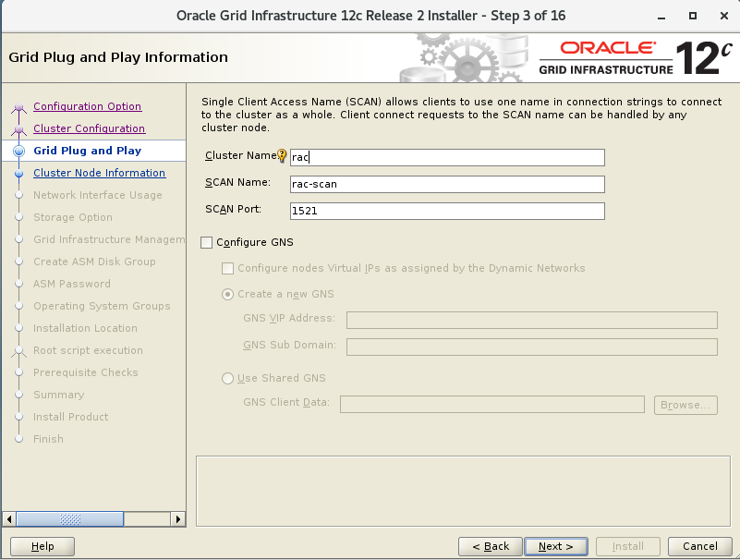
Task: Click the Grid Plug and Play step marker
Action: click(x=18, y=152)
